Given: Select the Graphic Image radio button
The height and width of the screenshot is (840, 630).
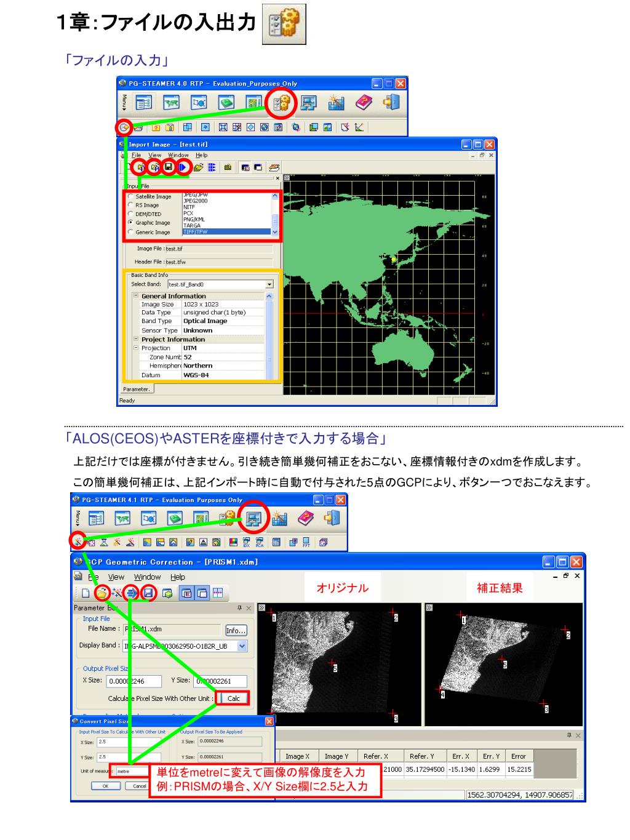Looking at the screenshot, I should (x=130, y=223).
